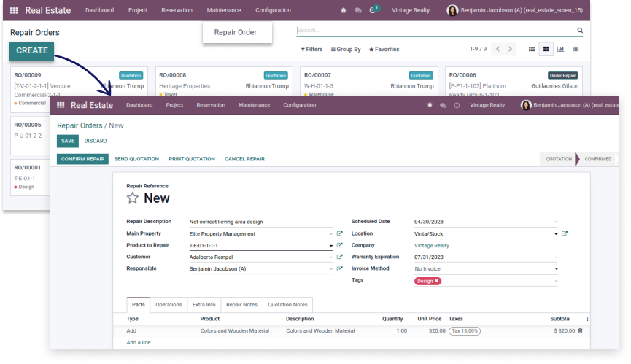
Task: Switch to the graph view icon
Action: pos(560,49)
